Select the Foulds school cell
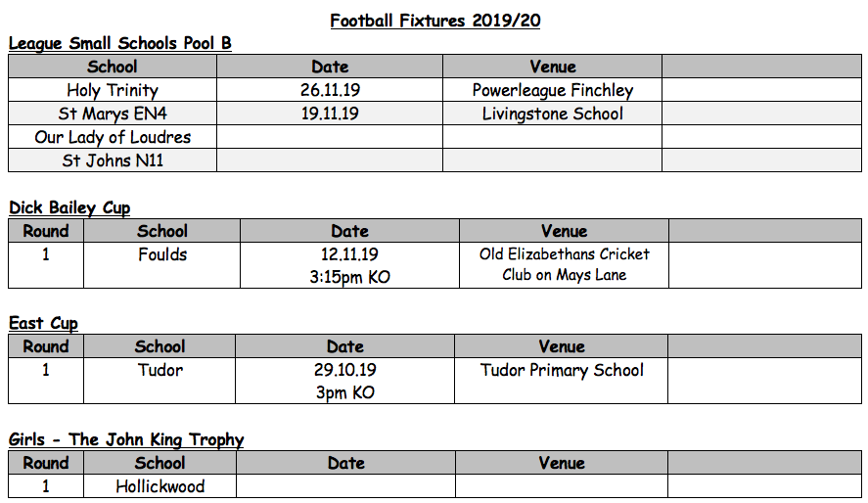868x503 pixels. (162, 254)
